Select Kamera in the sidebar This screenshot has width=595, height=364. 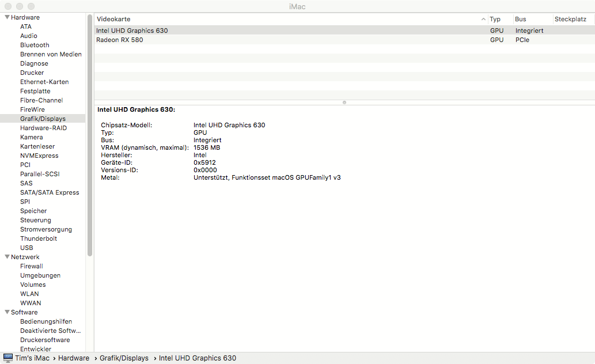[32, 137]
